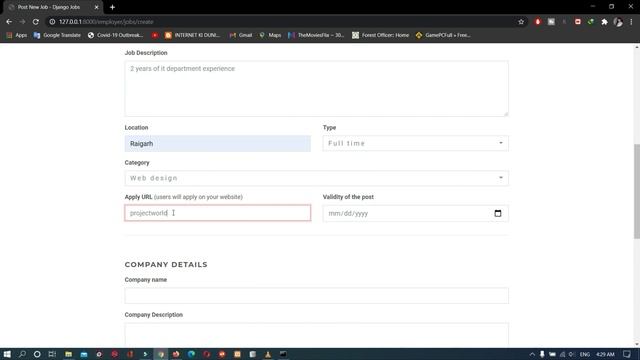
Task: Click the page vertical scrollbar thumb
Action: (x=637, y=191)
